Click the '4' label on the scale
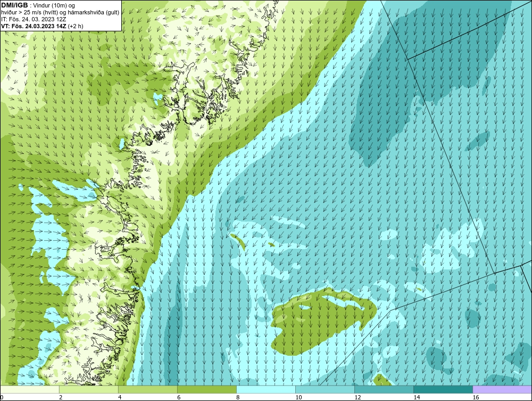 click(120, 397)
